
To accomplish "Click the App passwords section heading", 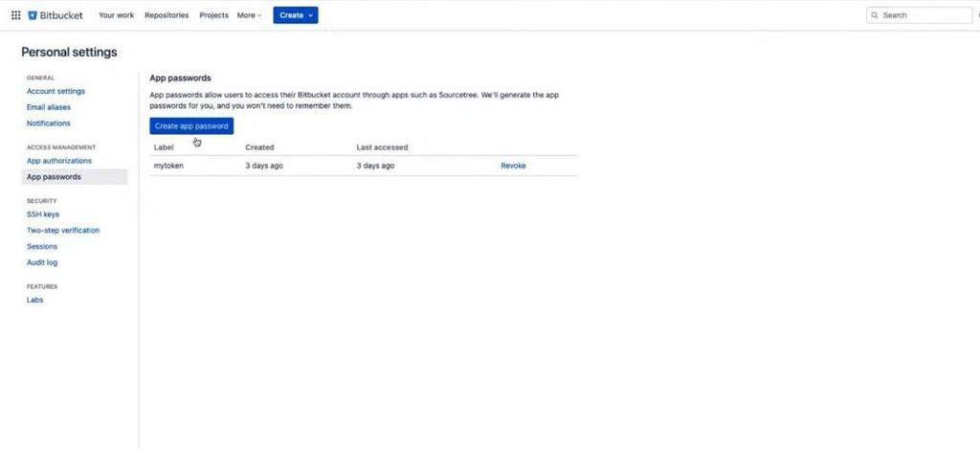I will point(181,79).
